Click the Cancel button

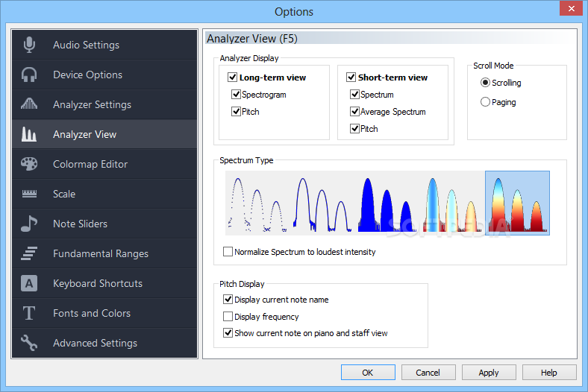point(428,373)
